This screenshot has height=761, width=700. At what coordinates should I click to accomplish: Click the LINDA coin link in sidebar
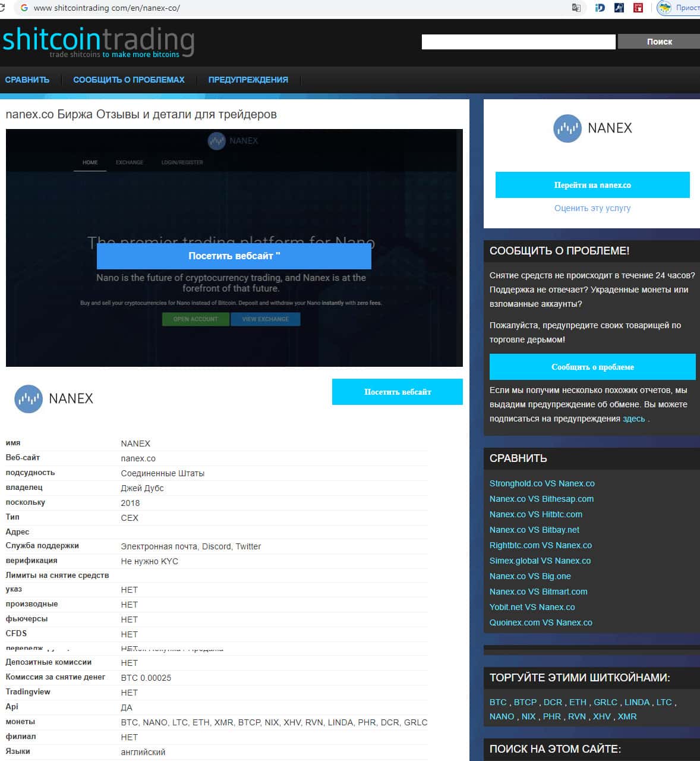click(x=637, y=702)
